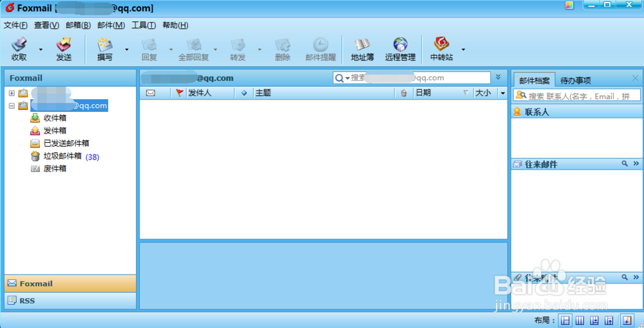
Task: Toggle the highlighted fifth 布局 layout icon
Action: coord(627,320)
